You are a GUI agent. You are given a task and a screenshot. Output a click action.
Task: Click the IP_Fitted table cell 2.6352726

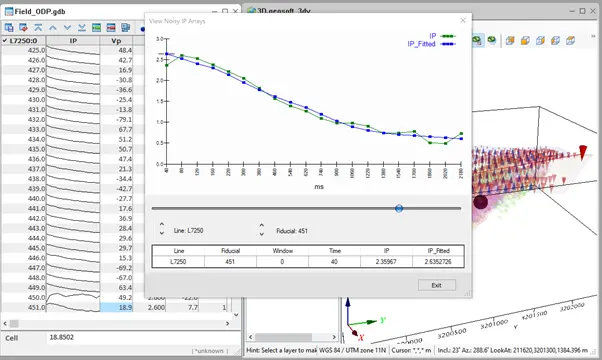coord(438,262)
